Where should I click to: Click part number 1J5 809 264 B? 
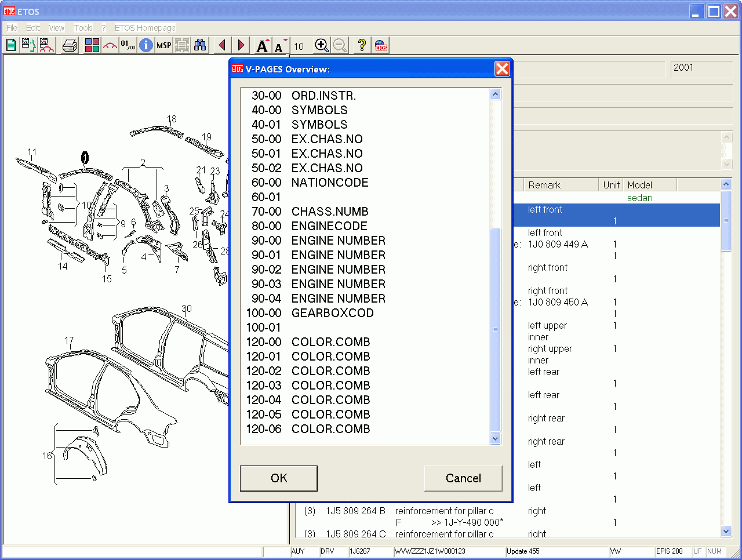[x=355, y=511]
